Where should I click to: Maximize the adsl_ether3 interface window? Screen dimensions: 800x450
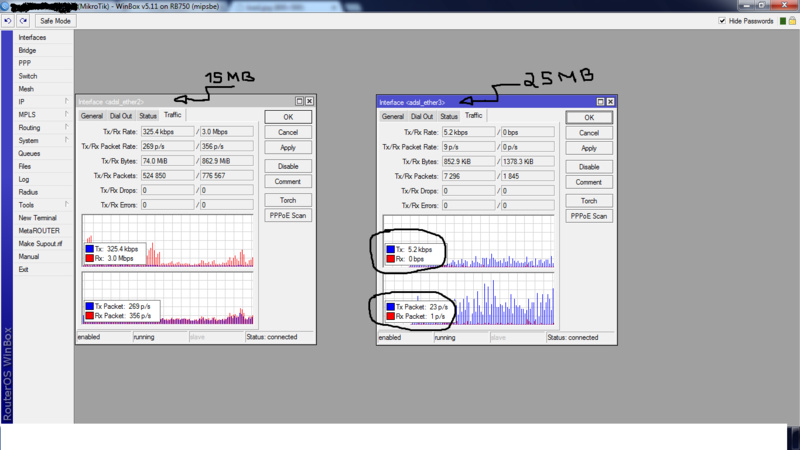click(x=601, y=102)
